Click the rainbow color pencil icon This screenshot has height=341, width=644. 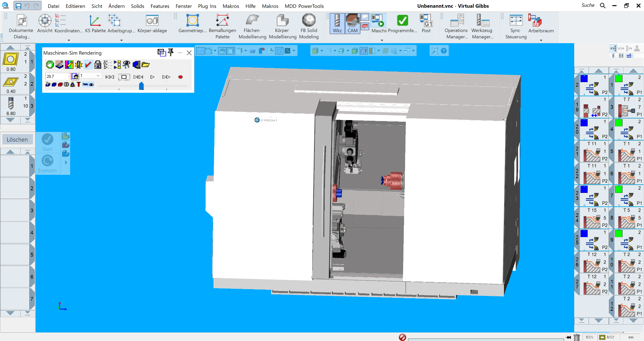point(69,65)
